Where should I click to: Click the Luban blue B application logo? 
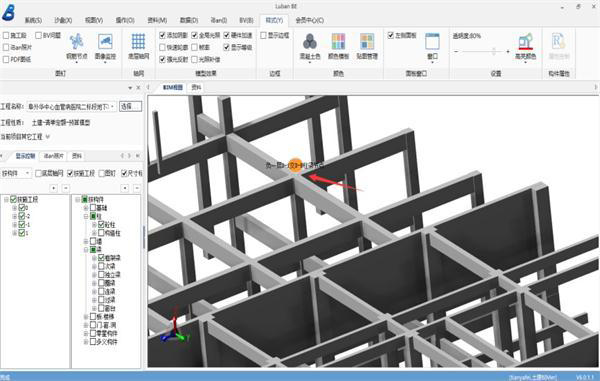tap(8, 12)
